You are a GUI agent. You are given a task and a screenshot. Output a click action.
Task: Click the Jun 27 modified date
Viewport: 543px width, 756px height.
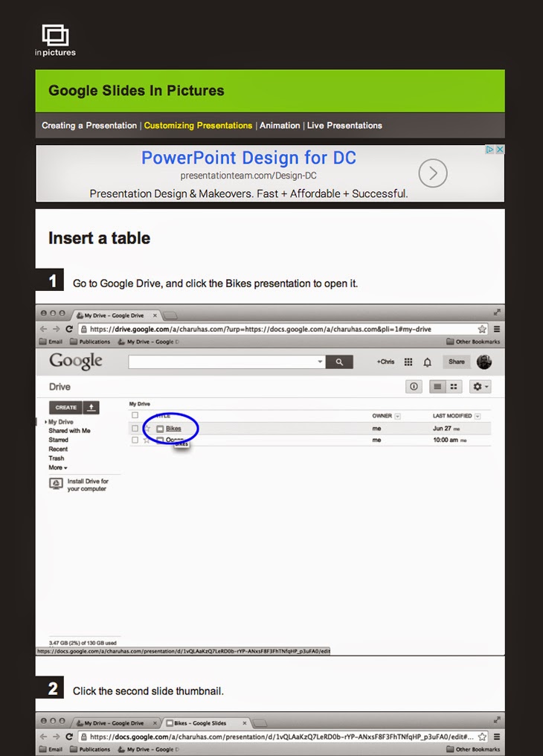(x=442, y=428)
